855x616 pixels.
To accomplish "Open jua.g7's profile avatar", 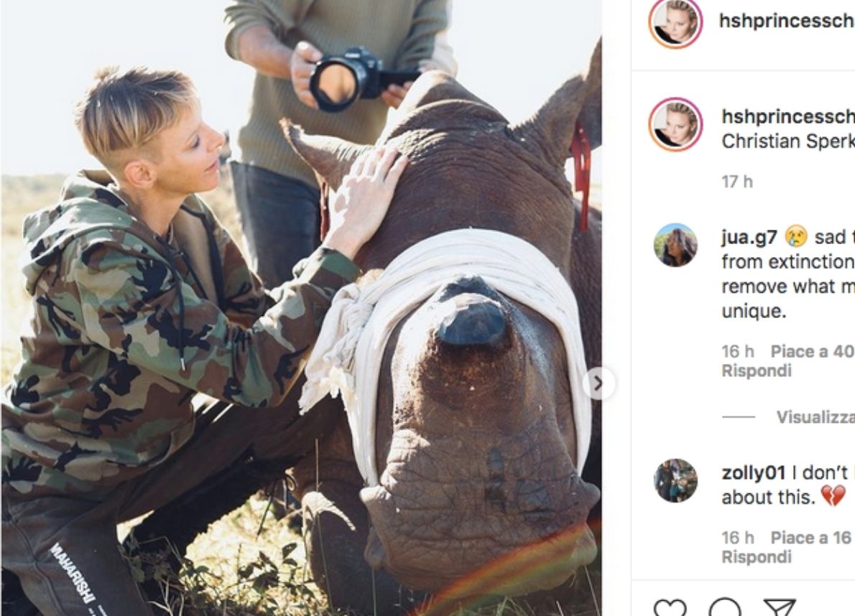I will coord(675,246).
